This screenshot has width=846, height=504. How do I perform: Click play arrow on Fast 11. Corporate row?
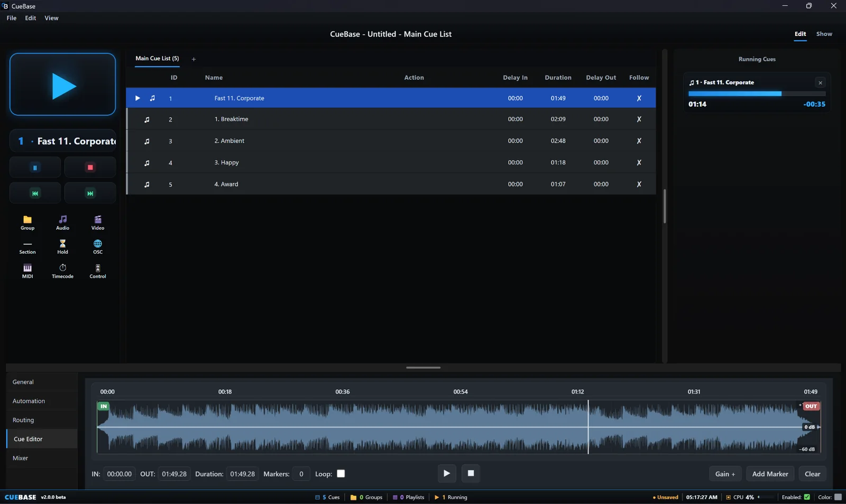click(x=137, y=98)
